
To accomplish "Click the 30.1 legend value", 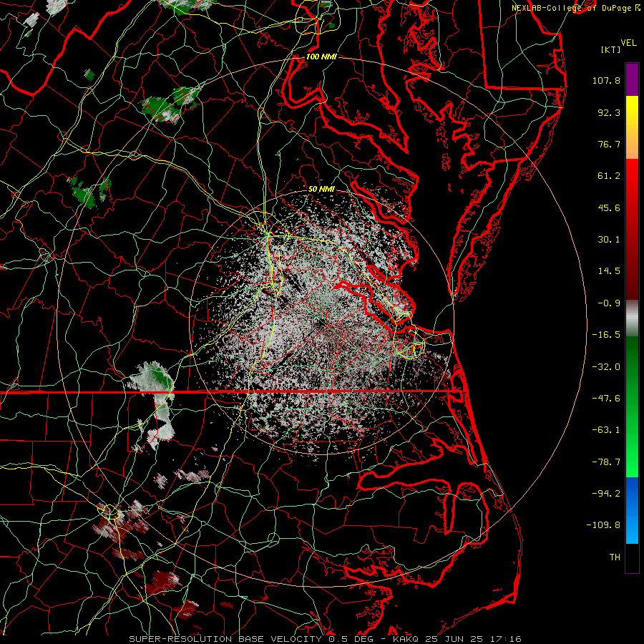I will pos(609,240).
